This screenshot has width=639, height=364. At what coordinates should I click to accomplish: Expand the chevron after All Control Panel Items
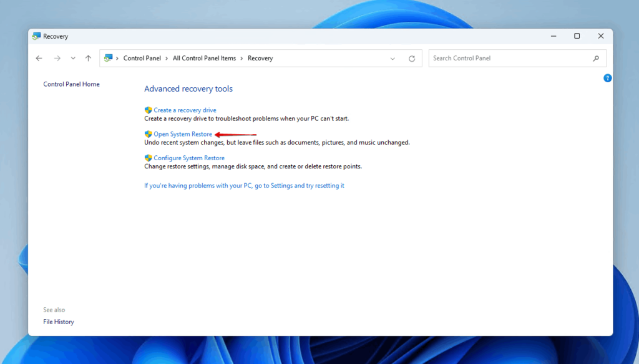(x=241, y=58)
